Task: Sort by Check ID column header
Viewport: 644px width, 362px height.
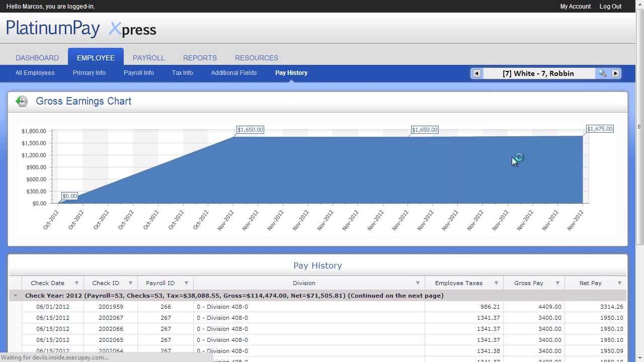Action: pos(106,283)
